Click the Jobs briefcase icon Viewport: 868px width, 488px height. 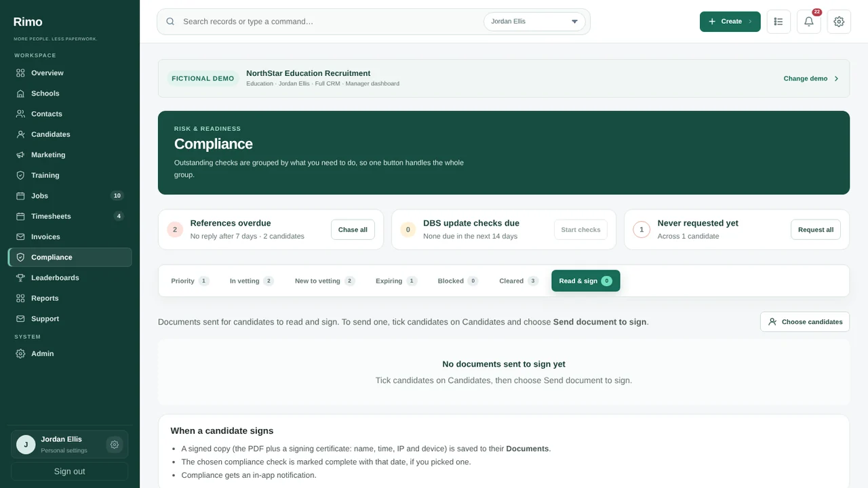point(20,196)
